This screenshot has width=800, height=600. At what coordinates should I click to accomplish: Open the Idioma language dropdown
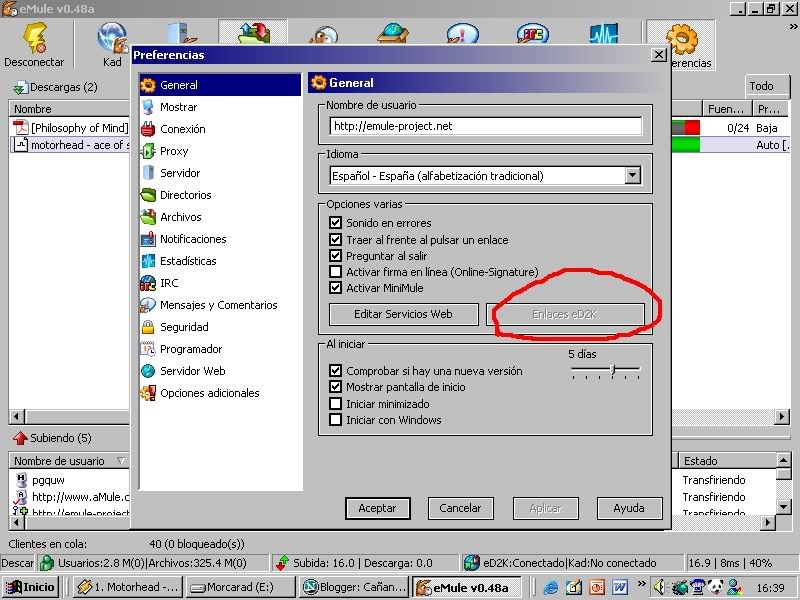633,176
